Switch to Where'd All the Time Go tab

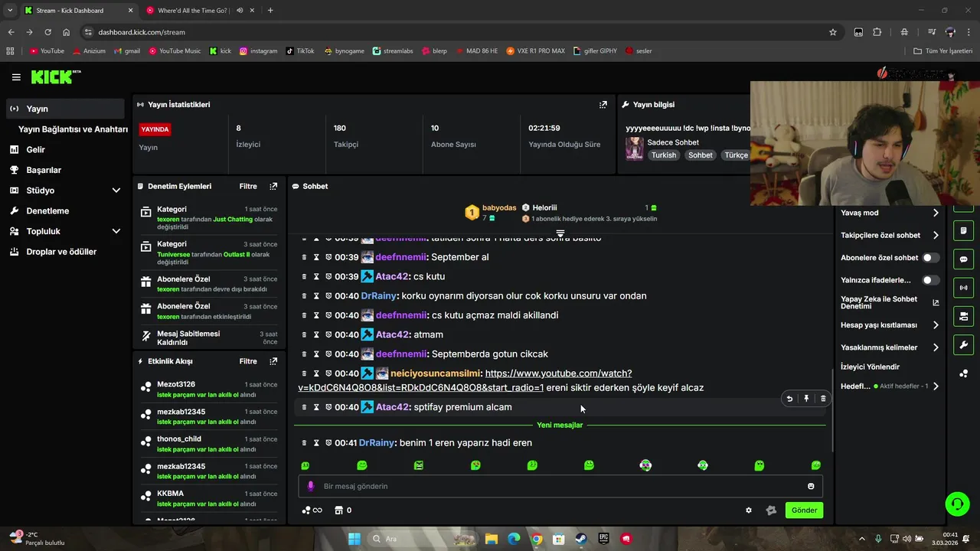click(201, 11)
